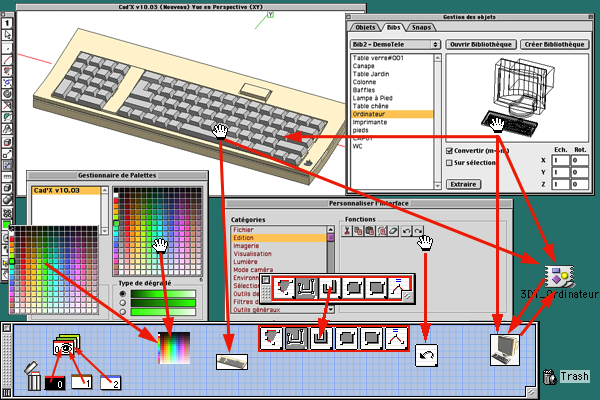Switch to the Snaps tab
This screenshot has width=600, height=400.
pyautogui.click(x=422, y=29)
